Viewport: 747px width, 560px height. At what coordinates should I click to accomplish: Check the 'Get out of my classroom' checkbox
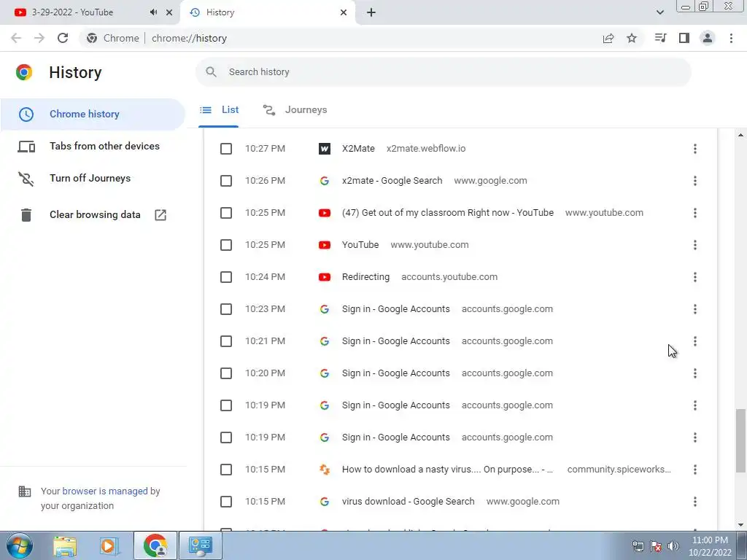click(x=226, y=213)
